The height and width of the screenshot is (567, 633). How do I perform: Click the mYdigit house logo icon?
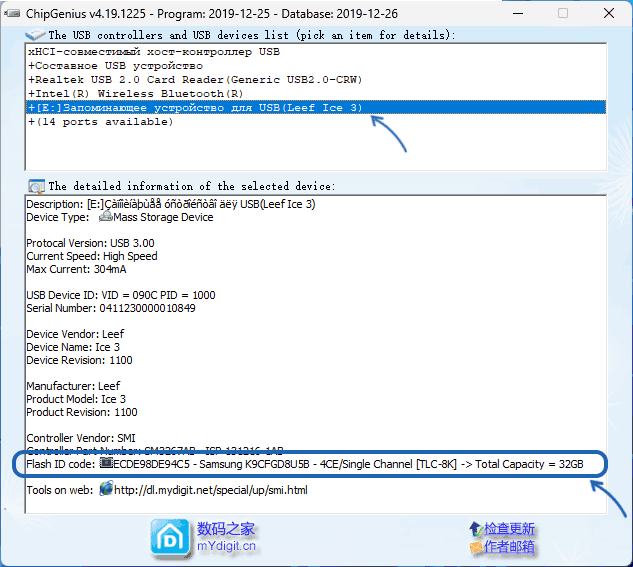click(x=169, y=537)
